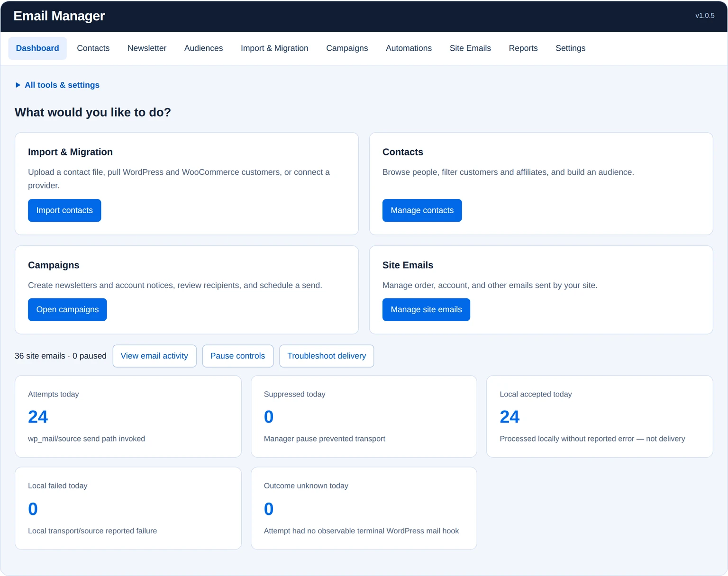Screen dimensions: 728x576
Task: Click the "Manage order, account" description
Action: pos(490,286)
